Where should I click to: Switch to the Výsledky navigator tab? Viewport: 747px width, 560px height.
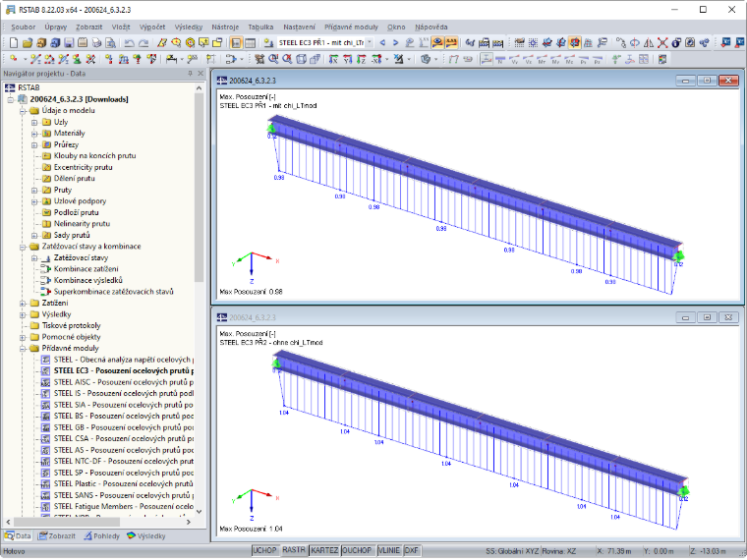(x=145, y=535)
